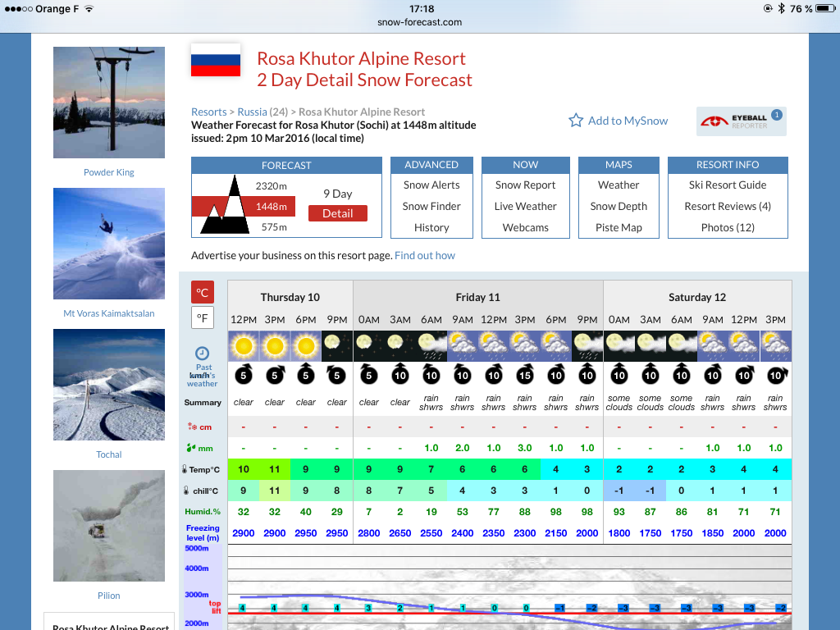The width and height of the screenshot is (840, 630).
Task: Click the rain mm row icon
Action: [x=190, y=447]
